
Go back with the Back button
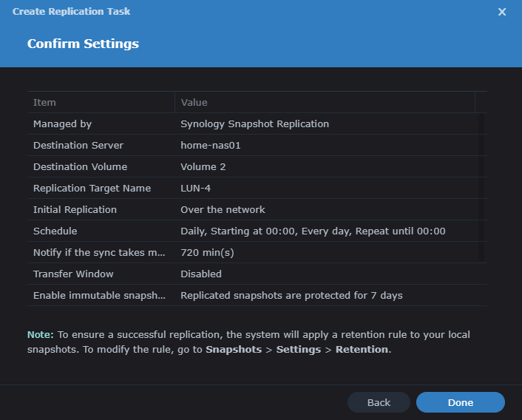click(x=379, y=402)
